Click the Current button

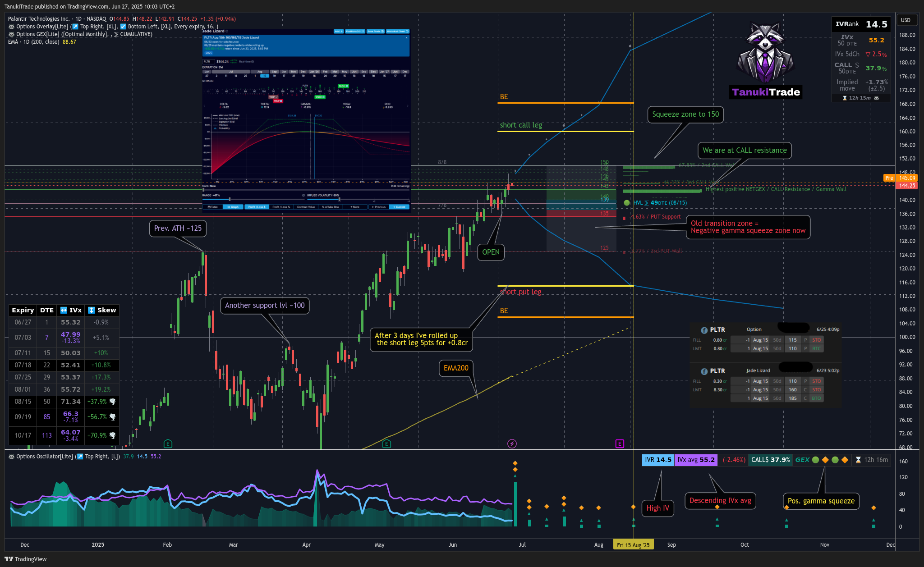pyautogui.click(x=399, y=207)
